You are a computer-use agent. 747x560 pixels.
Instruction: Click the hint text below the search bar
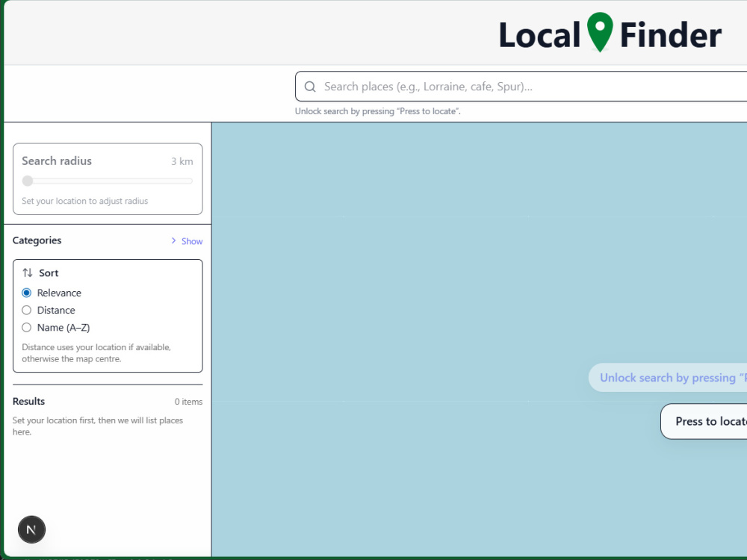(378, 111)
